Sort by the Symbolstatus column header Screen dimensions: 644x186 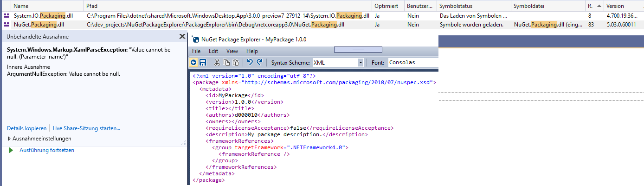pos(474,6)
